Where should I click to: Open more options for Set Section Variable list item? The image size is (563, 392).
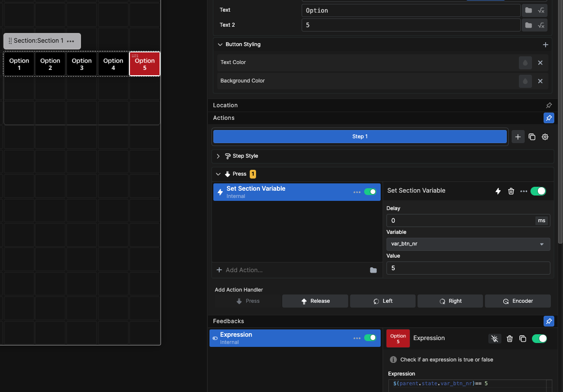(x=356, y=192)
